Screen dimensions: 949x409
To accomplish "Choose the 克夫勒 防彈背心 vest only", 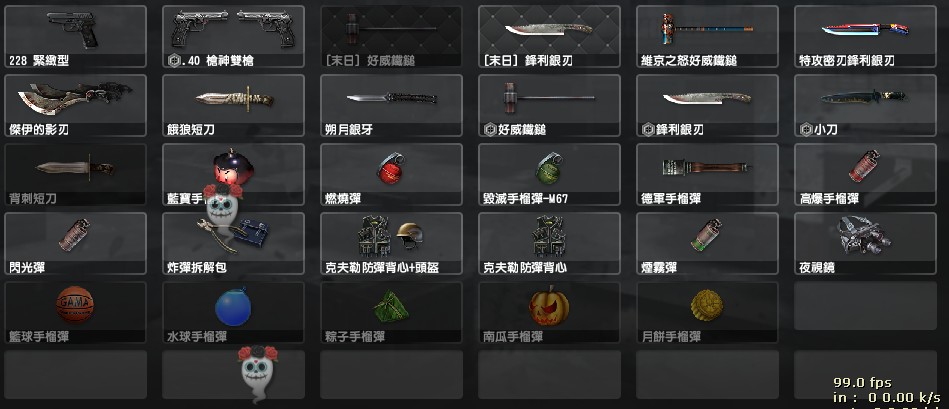I will point(549,243).
